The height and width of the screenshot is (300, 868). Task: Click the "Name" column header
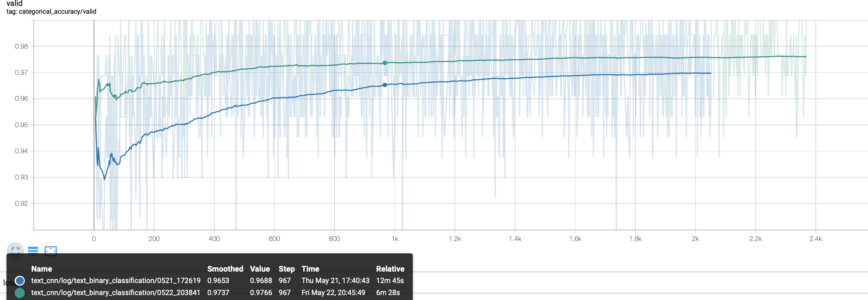click(42, 269)
